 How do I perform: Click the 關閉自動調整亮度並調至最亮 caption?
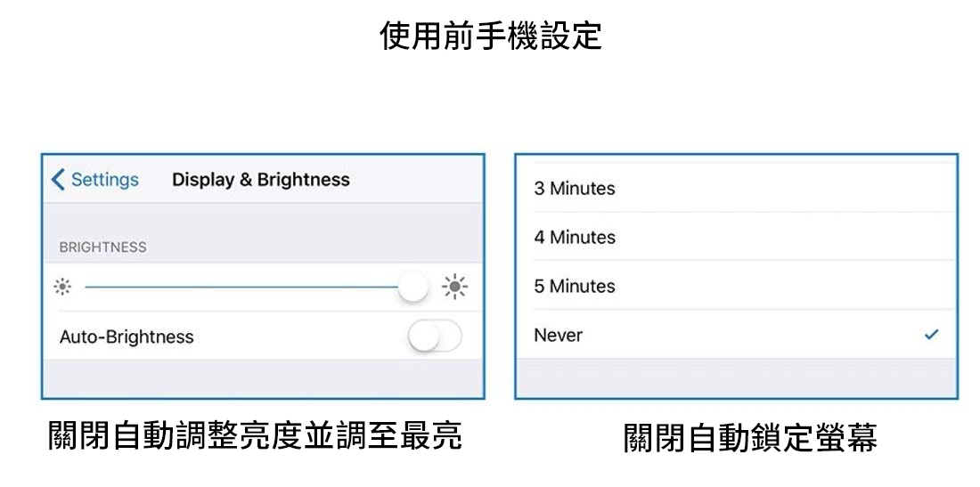coord(255,437)
